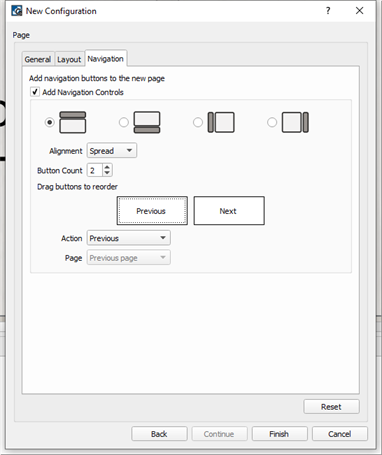Open the Alignment dropdown showing Spread
382x455 pixels.
point(112,151)
